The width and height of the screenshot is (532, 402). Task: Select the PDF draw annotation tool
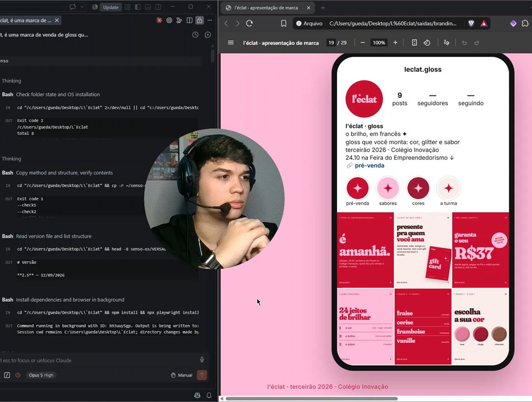click(446, 43)
